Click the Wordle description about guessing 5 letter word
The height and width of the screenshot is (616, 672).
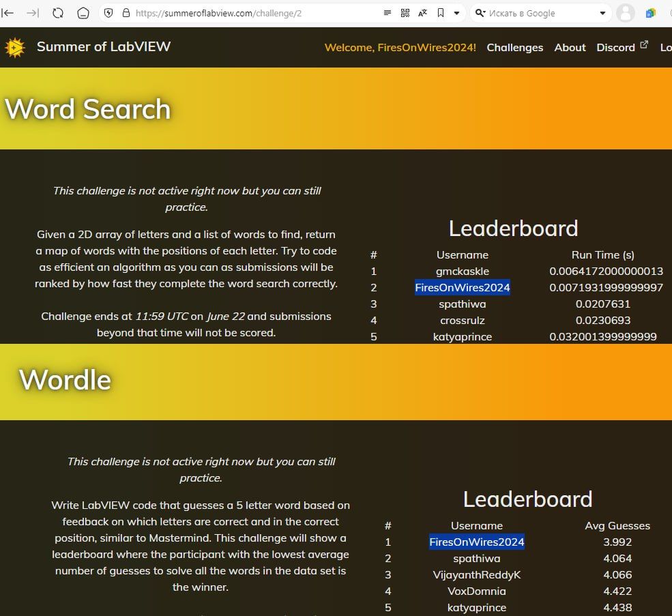200,546
